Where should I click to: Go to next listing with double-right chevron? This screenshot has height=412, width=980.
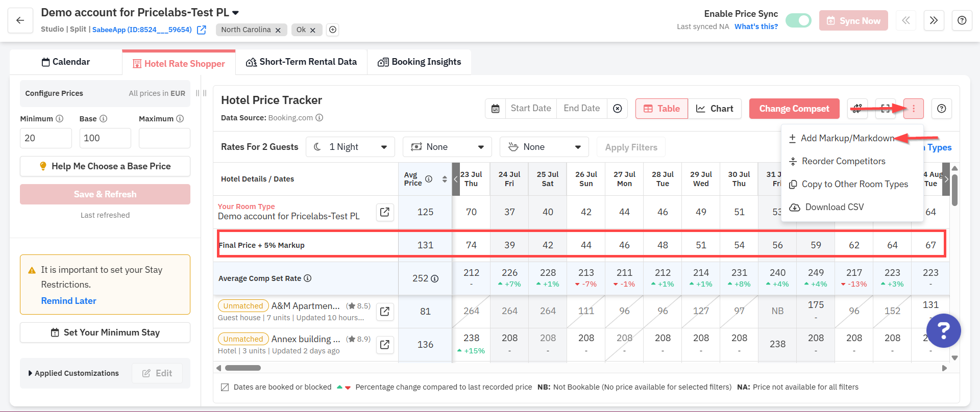(934, 20)
